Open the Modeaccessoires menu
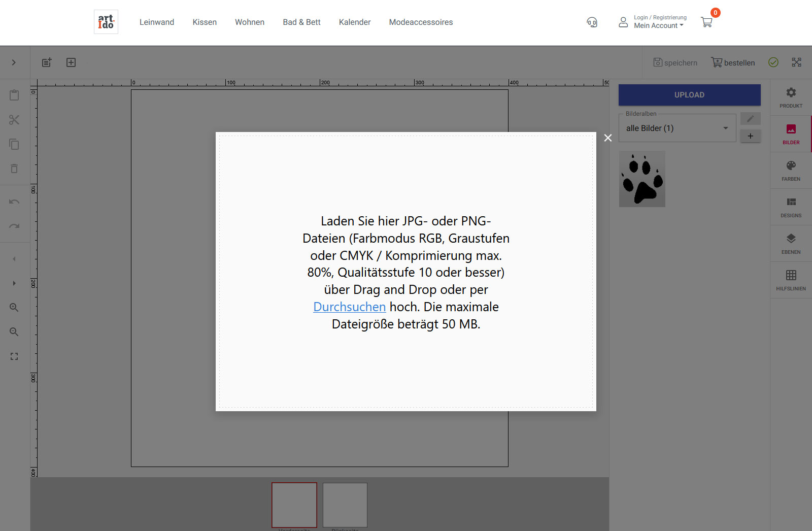 421,22
